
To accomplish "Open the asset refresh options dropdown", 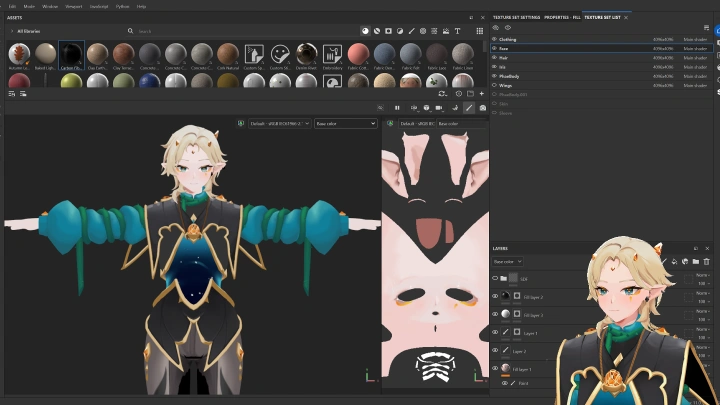I will click(442, 94).
